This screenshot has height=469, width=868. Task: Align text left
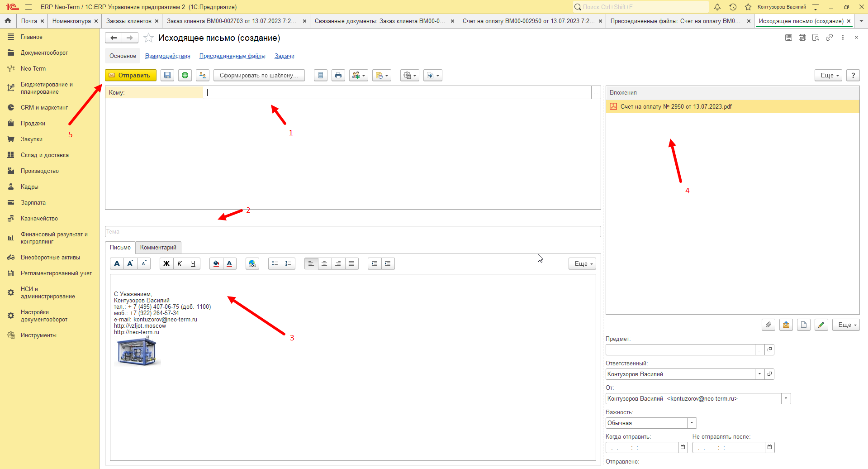[311, 263]
